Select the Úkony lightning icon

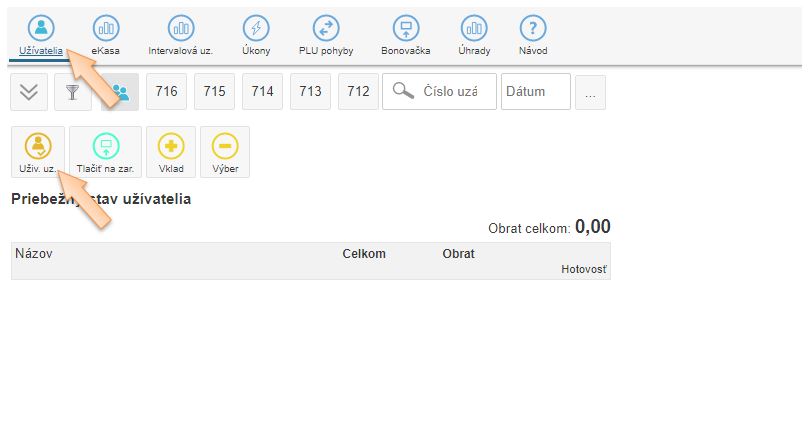point(257,34)
